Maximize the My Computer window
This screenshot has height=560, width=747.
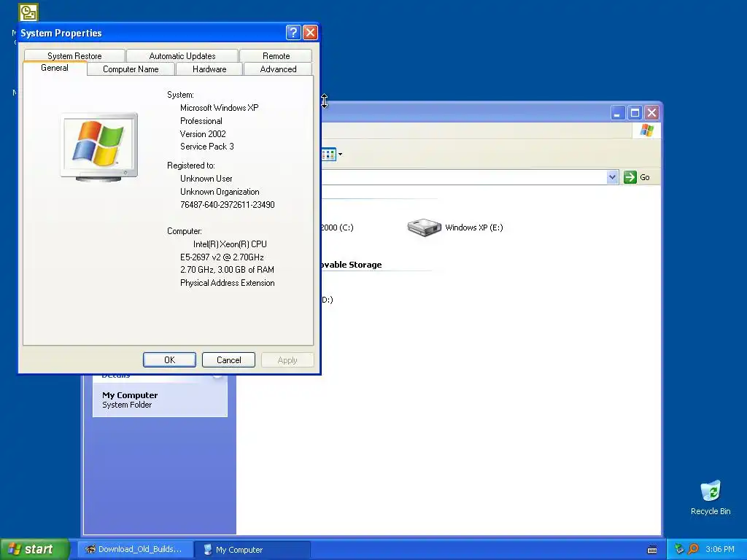click(635, 113)
